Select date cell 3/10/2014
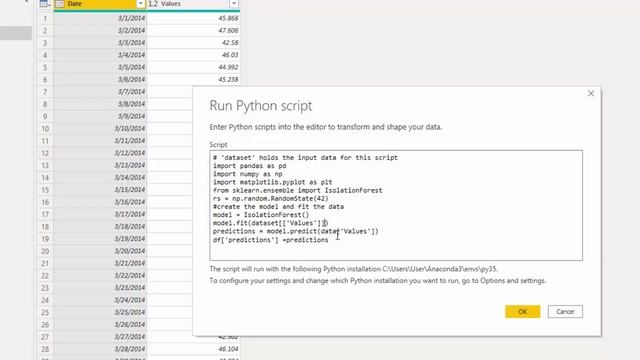The height and width of the screenshot is (360, 640). pyautogui.click(x=100, y=129)
